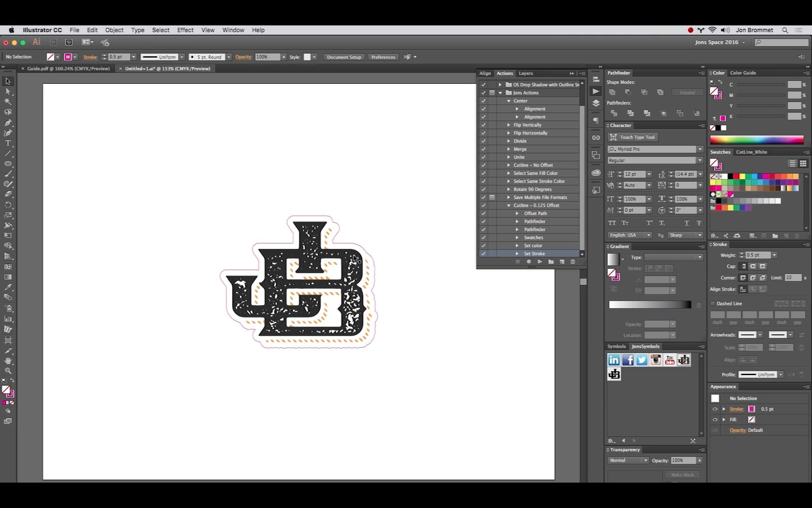Select the Type tool in toolbar
812x508 pixels.
pyautogui.click(x=8, y=143)
